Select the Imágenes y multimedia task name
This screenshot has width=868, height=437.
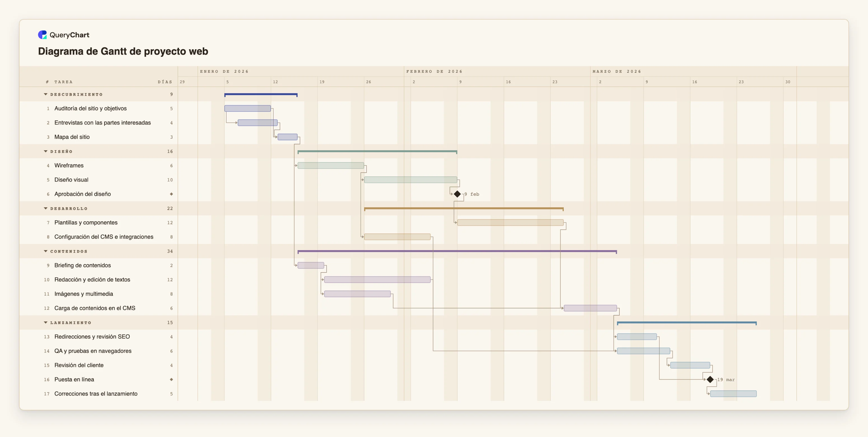tap(84, 294)
